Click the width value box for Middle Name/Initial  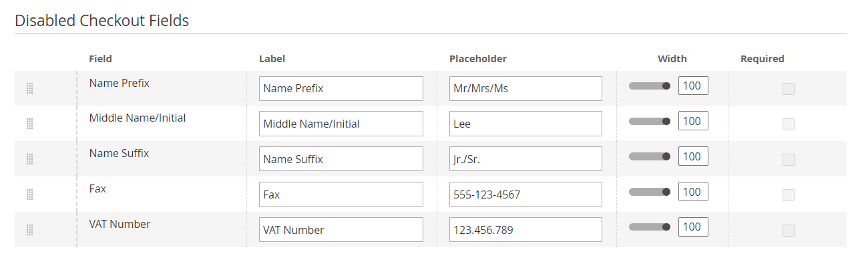coord(693,121)
